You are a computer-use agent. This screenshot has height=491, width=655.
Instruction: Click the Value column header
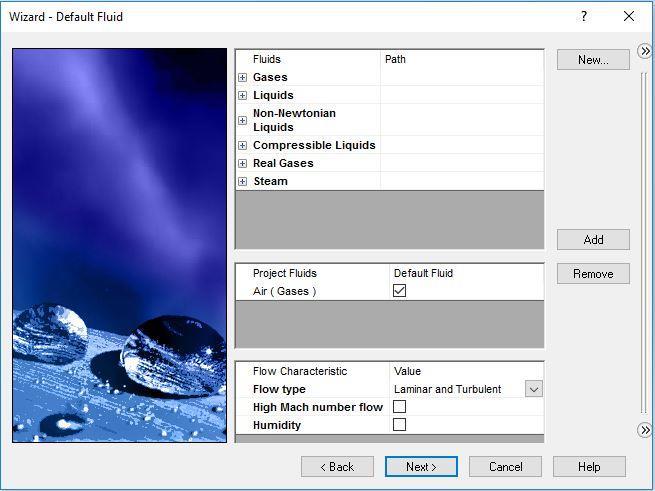[x=407, y=371]
